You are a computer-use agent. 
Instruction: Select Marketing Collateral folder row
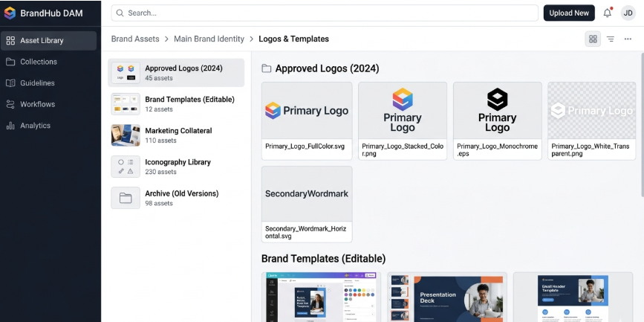click(x=176, y=135)
